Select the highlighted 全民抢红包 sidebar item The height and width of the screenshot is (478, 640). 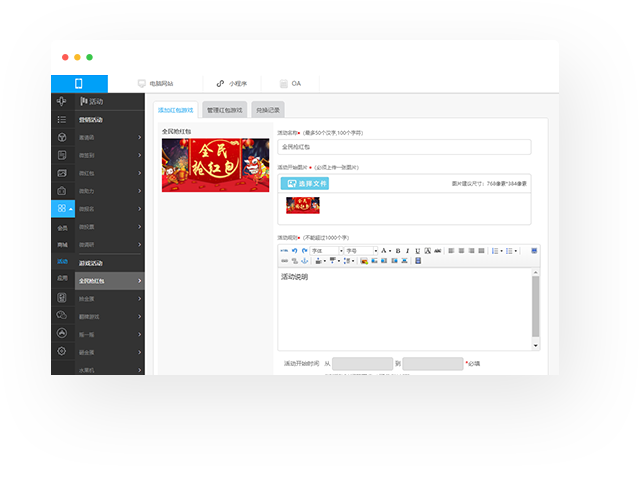(110, 281)
